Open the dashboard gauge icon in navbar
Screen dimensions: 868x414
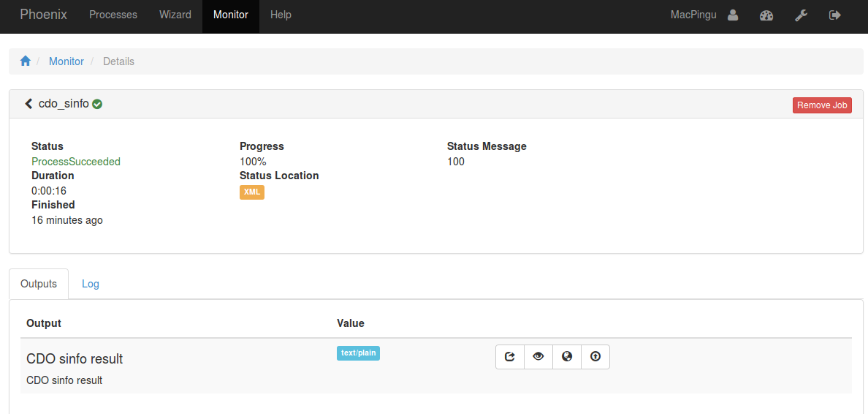(x=766, y=15)
